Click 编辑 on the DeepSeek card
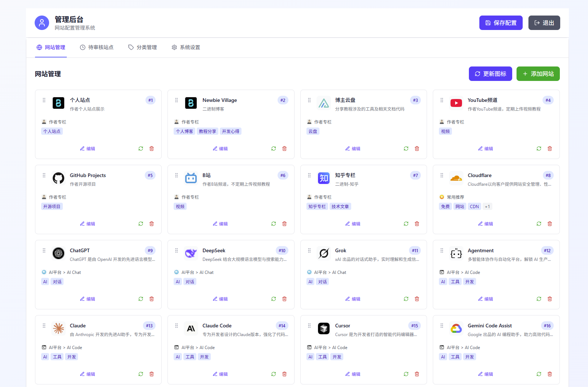588x387 pixels. [x=220, y=299]
